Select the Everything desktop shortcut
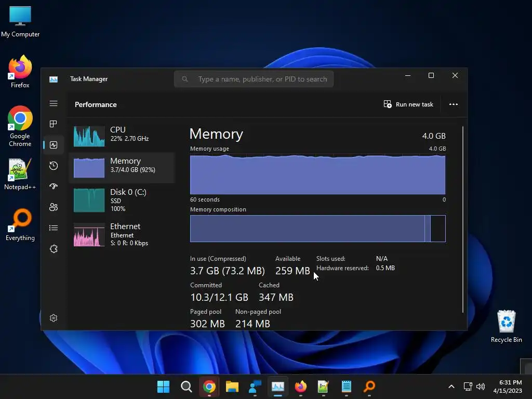Viewport: 532px width, 399px height. pos(20,224)
